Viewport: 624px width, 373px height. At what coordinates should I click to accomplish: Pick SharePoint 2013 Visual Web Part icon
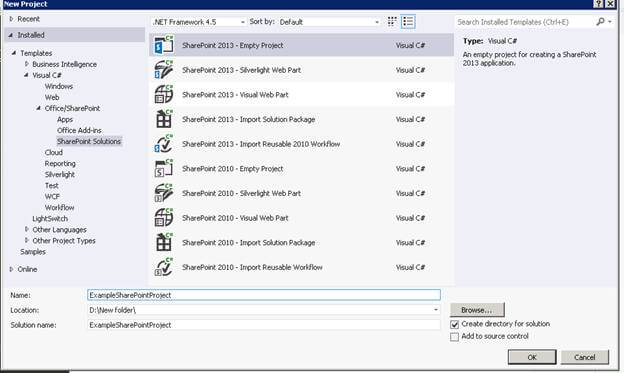coord(164,94)
